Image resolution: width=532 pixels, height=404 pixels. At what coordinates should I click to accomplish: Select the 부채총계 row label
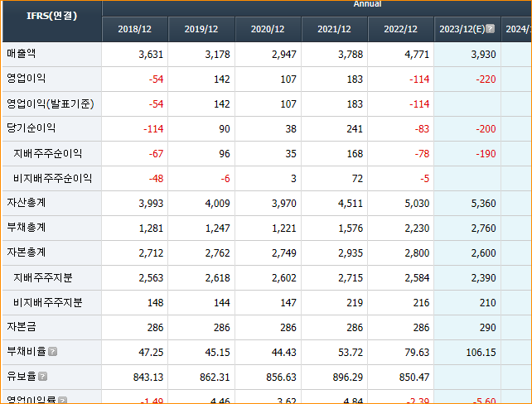coord(27,227)
